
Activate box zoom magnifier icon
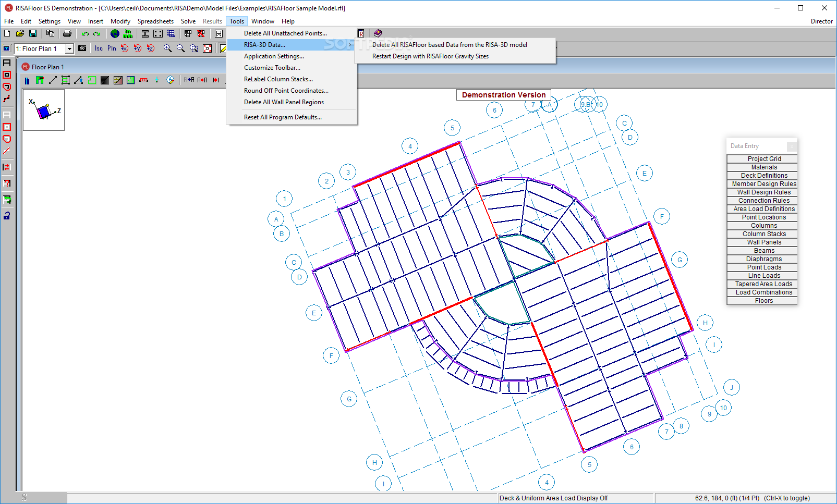194,48
